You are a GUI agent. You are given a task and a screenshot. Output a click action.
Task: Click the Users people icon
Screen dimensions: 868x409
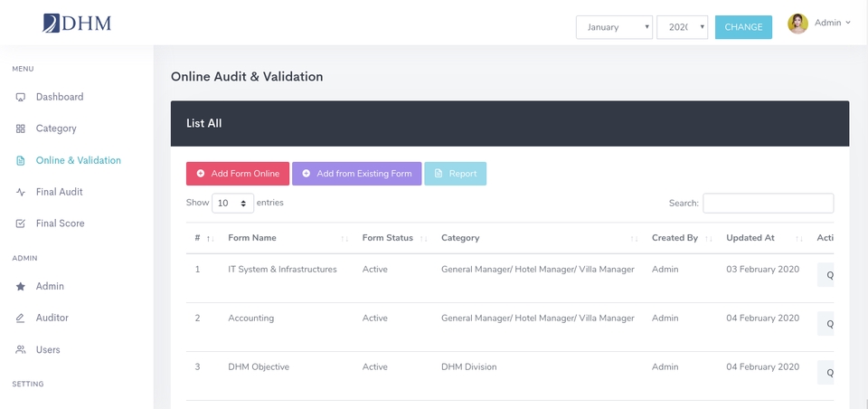click(21, 349)
